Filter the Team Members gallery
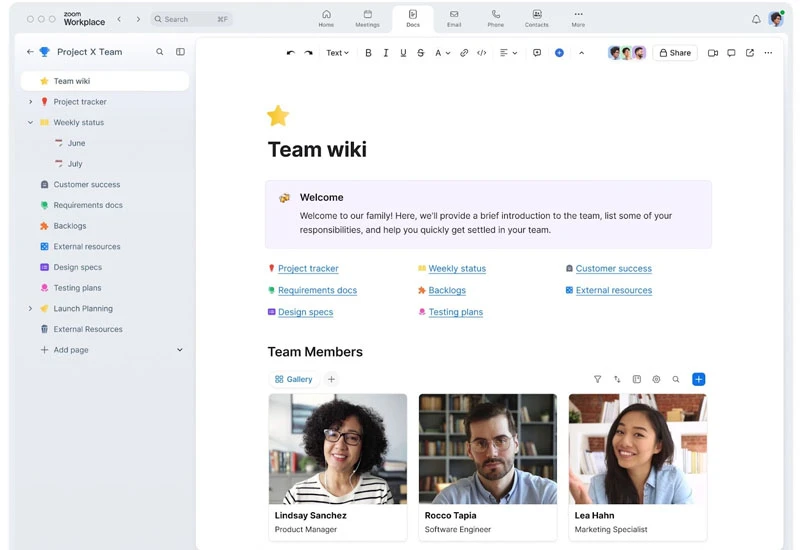The width and height of the screenshot is (800, 550). [597, 380]
